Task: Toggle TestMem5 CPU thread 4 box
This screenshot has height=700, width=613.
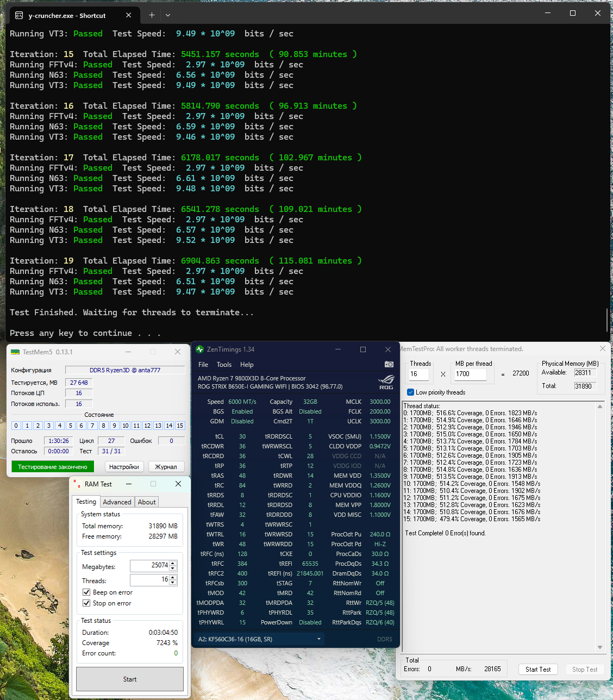Action: pyautogui.click(x=60, y=426)
